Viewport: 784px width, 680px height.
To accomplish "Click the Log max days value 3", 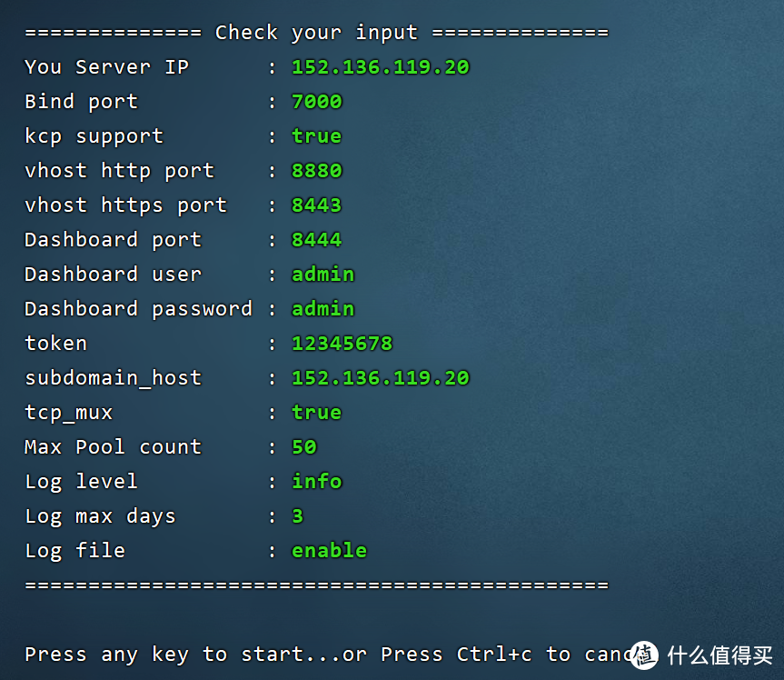I will (297, 516).
